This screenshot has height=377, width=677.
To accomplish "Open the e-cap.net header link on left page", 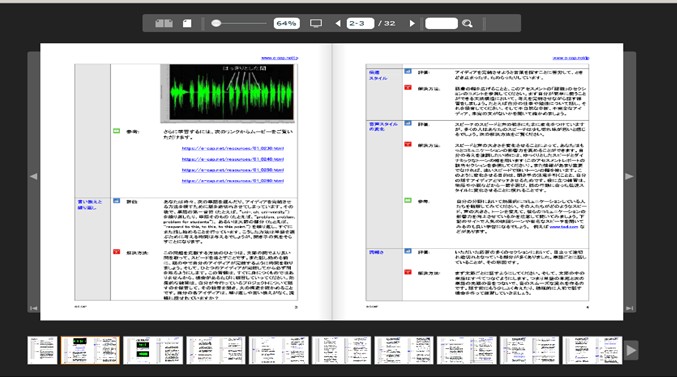I will click(x=279, y=58).
